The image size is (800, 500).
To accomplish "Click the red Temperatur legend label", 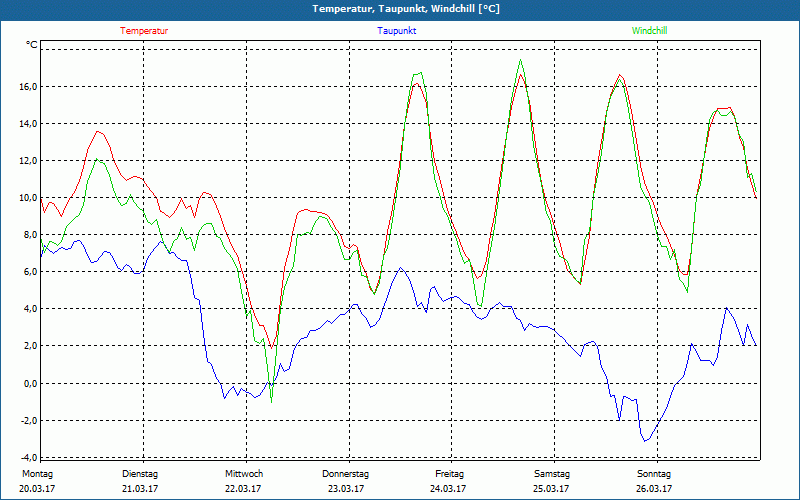I will click(x=144, y=31).
